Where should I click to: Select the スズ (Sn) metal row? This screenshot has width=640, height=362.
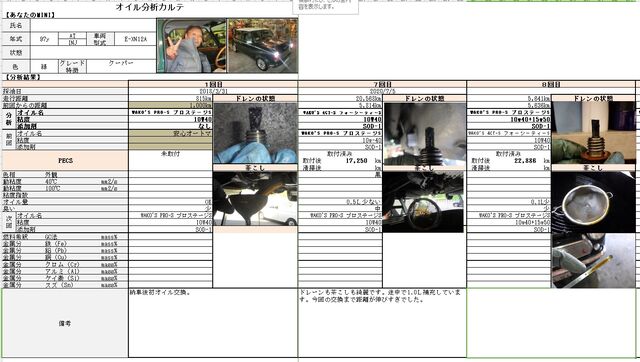pyautogui.click(x=65, y=285)
